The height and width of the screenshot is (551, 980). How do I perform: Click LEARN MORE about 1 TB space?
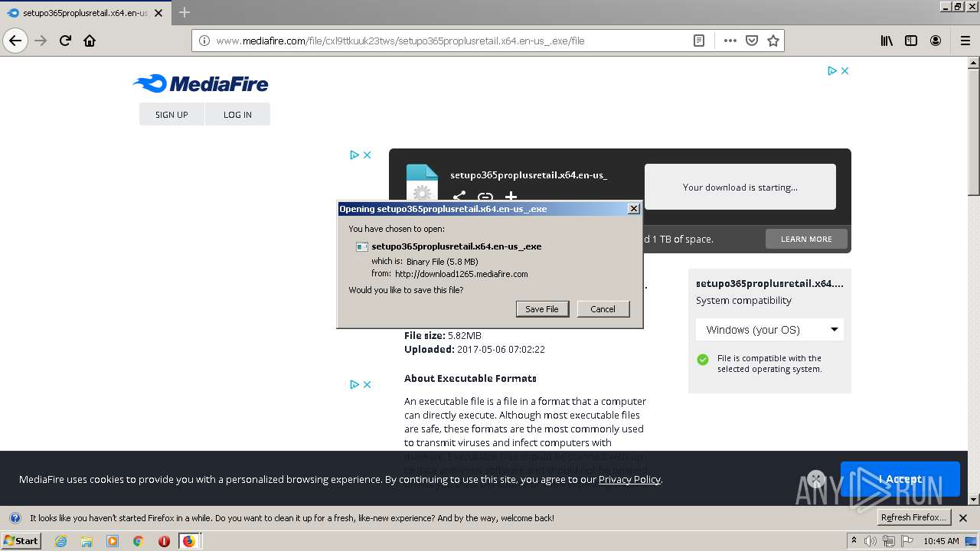806,239
